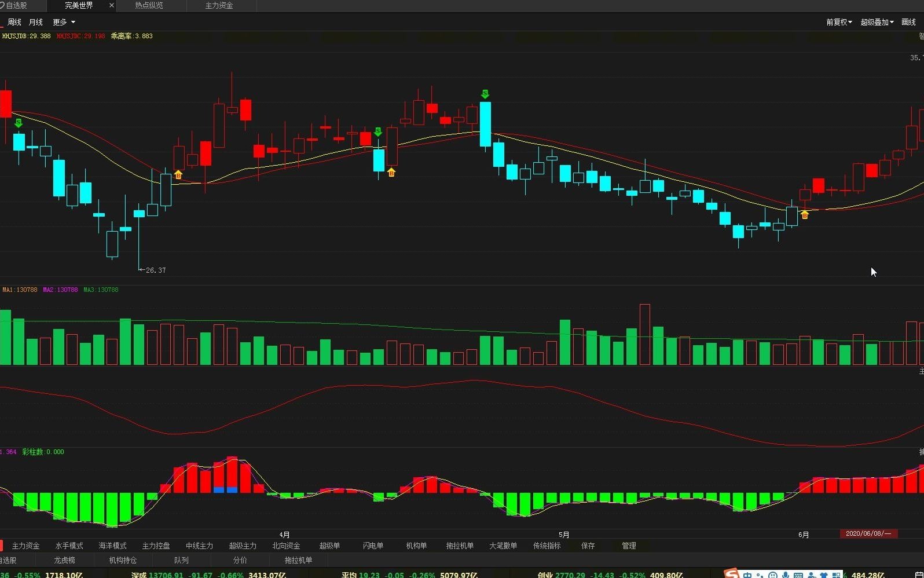Open the 画线 drawing tool
Viewport: 924px width, 578px height.
pos(909,22)
